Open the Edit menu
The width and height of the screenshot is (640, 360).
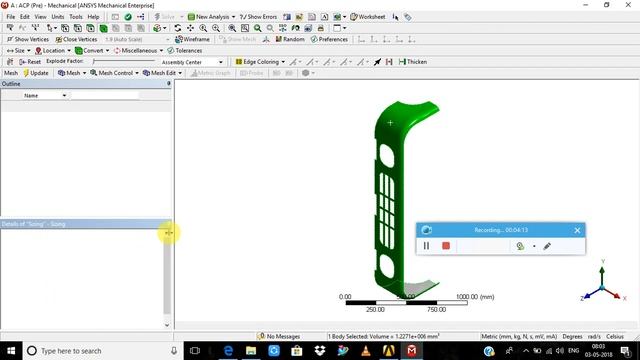point(25,17)
